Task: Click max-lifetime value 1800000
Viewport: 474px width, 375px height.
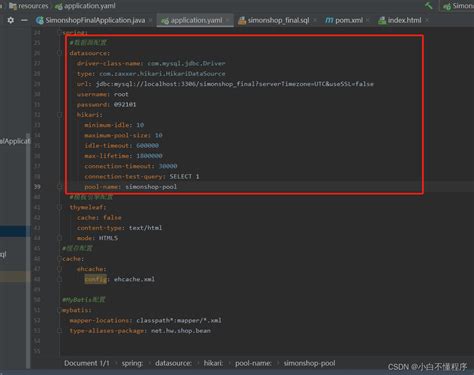Action: [149, 156]
